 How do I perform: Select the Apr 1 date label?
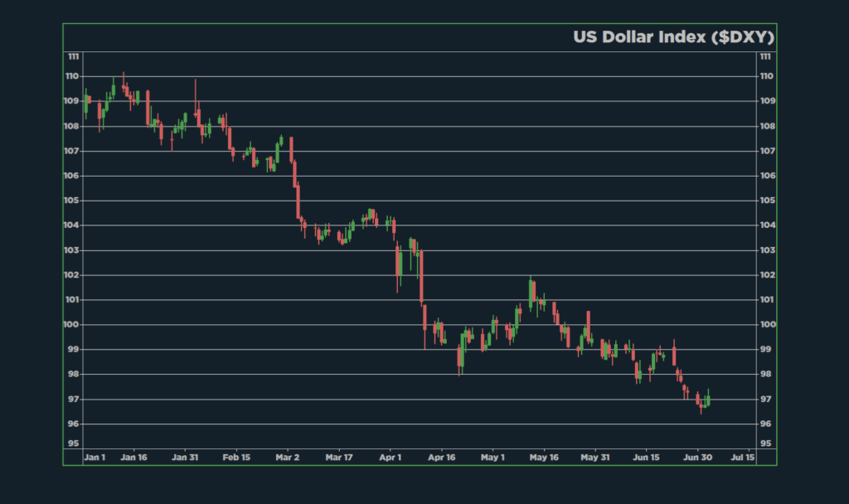point(391,458)
